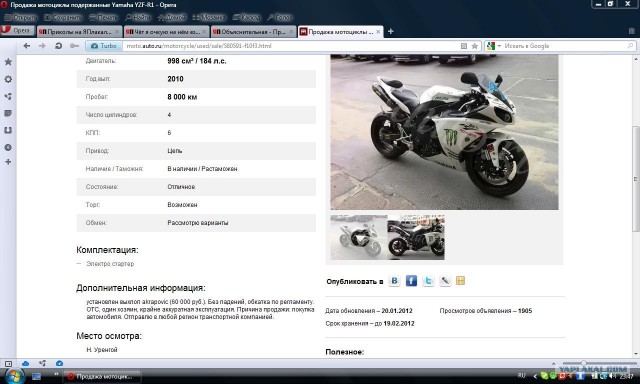The width and height of the screenshot is (640, 384).
Task: Click the '8 000 км' mileage value
Action: click(x=182, y=97)
